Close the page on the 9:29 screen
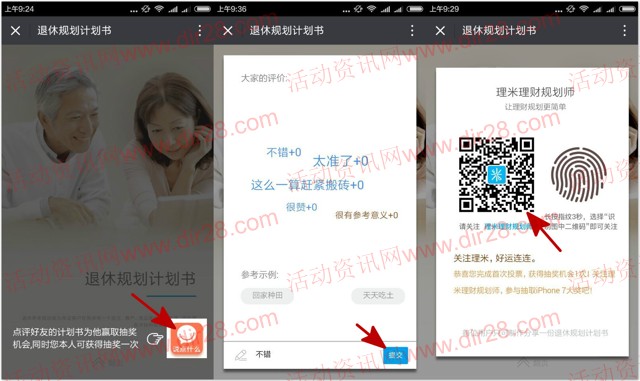This screenshot has height=381, width=640. [x=440, y=31]
